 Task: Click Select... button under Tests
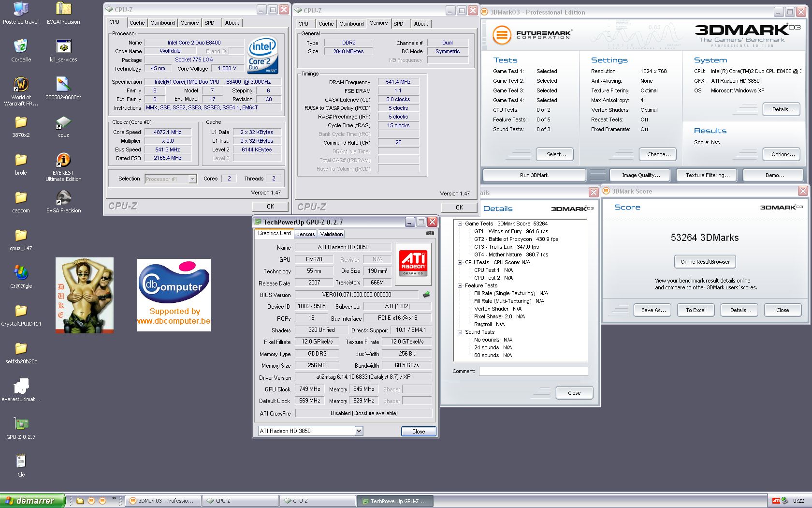tap(555, 154)
